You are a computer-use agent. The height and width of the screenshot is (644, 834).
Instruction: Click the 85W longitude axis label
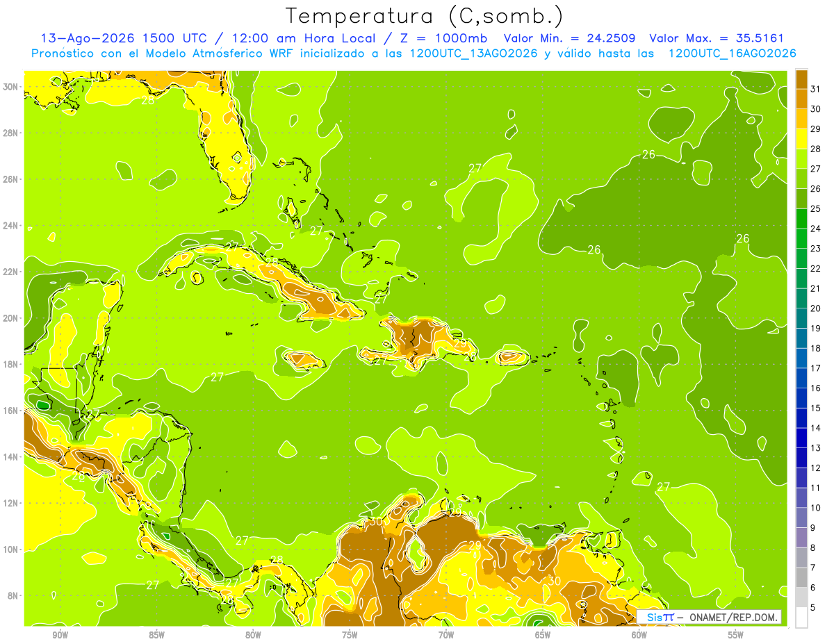click(156, 636)
